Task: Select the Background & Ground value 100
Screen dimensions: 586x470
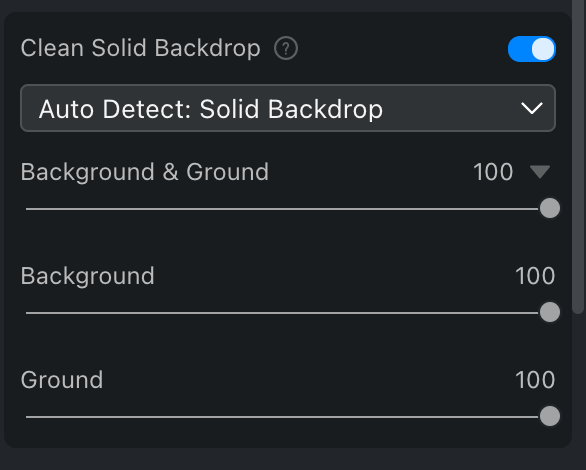Action: point(493,172)
